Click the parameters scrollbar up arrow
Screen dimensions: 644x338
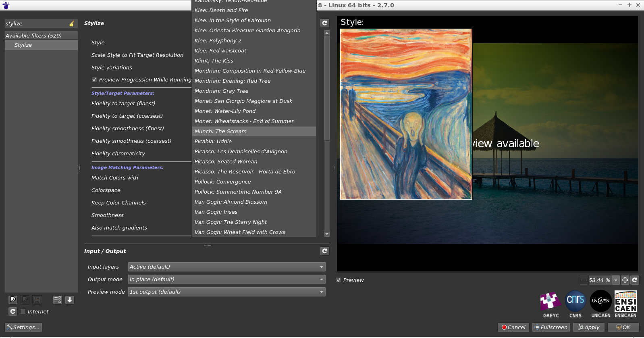(327, 33)
